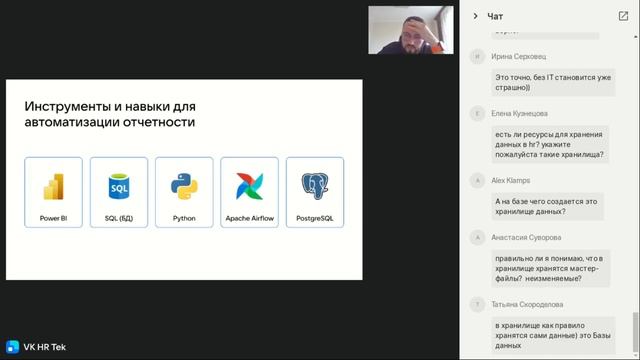Image resolution: width=640 pixels, height=360 pixels.
Task: Click the name Елена Кузнецова in the chat
Action: coord(519,113)
